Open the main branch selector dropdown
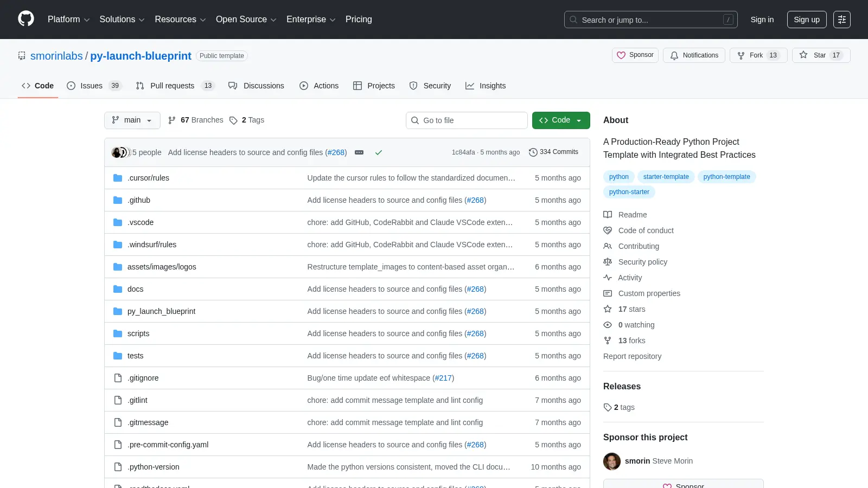This screenshot has height=488, width=868. pyautogui.click(x=132, y=120)
